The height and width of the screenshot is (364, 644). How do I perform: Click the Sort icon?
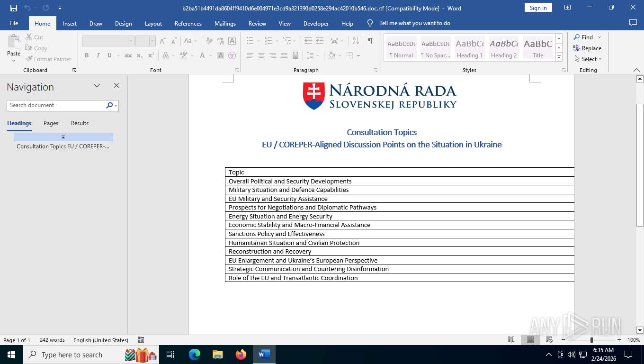356,41
